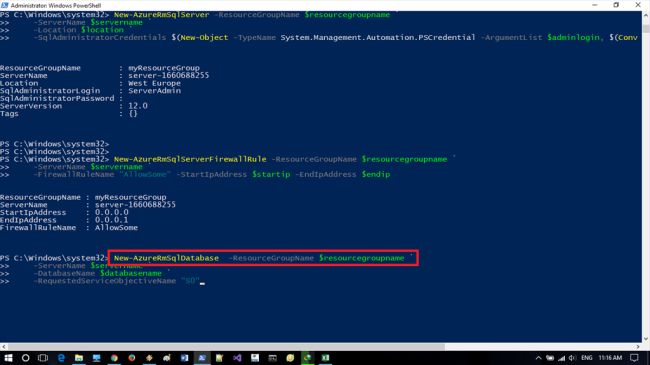Restore down the PowerShell window
The height and width of the screenshot is (365, 650).
(x=616, y=5)
